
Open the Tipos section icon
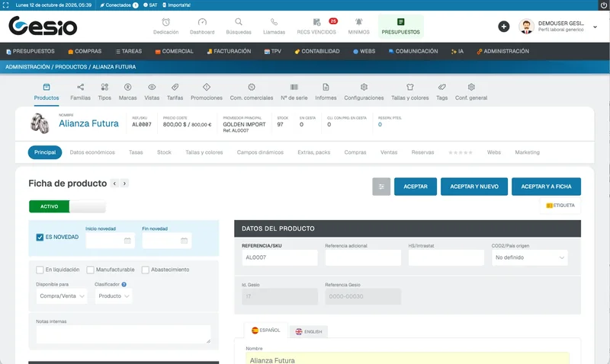pos(104,87)
